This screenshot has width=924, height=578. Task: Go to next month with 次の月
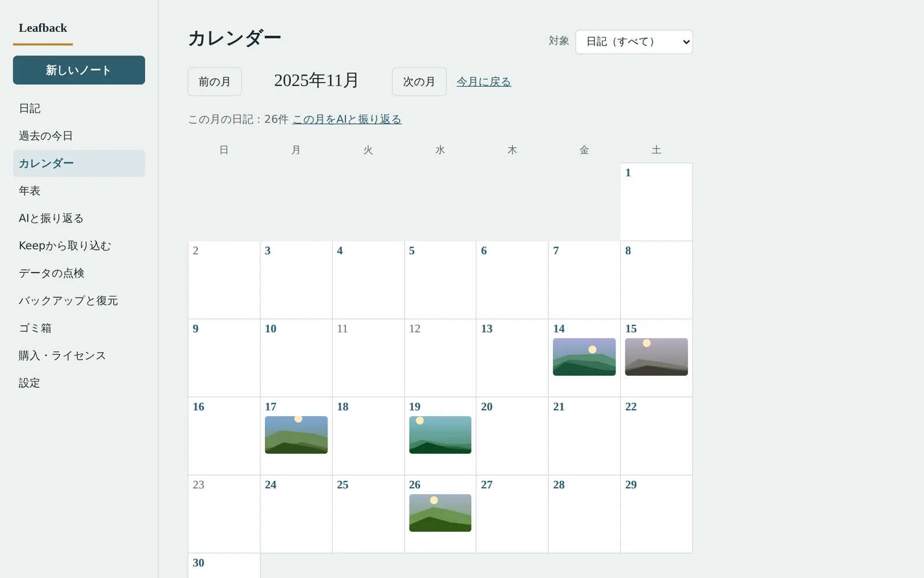pos(419,81)
